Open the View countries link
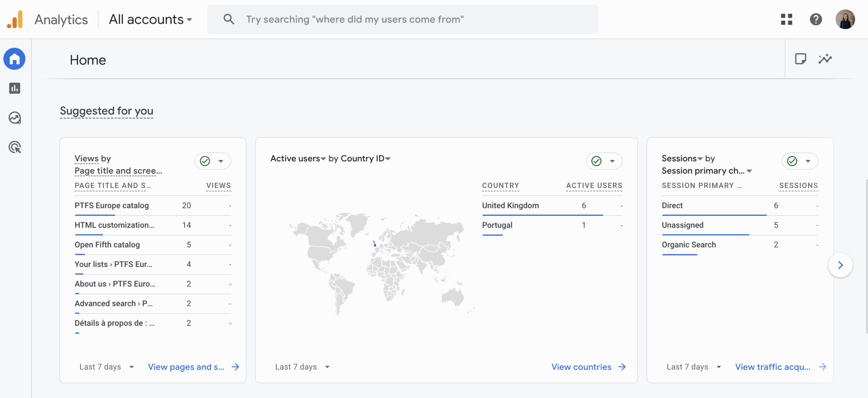868x398 pixels. 581,367
